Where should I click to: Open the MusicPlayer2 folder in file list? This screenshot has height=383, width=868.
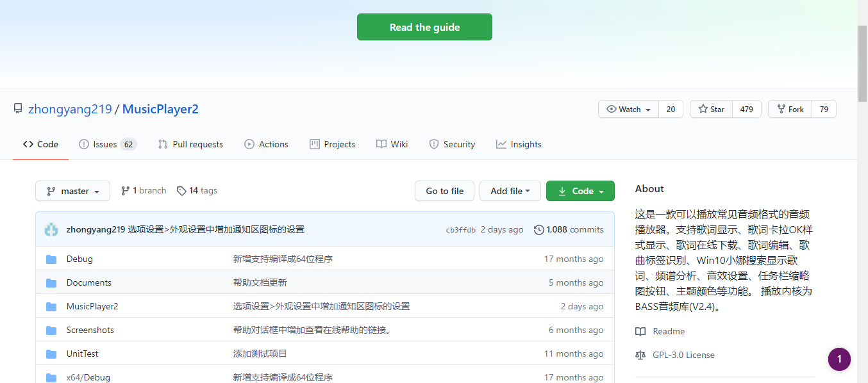pyautogui.click(x=92, y=306)
